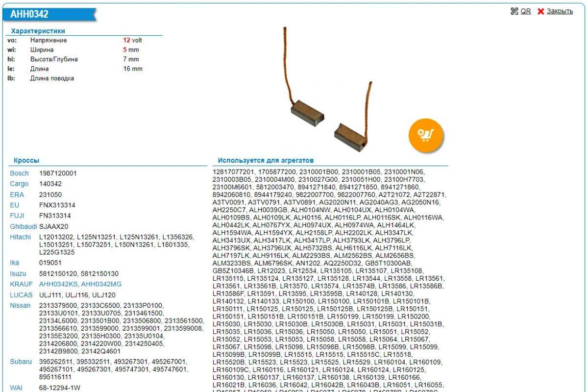Select the ERA brand in crosses
This screenshot has width=588, height=392.
(x=17, y=195)
